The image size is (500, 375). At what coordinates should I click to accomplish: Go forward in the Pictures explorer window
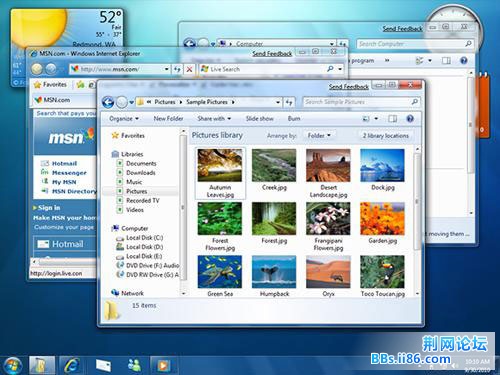122,102
